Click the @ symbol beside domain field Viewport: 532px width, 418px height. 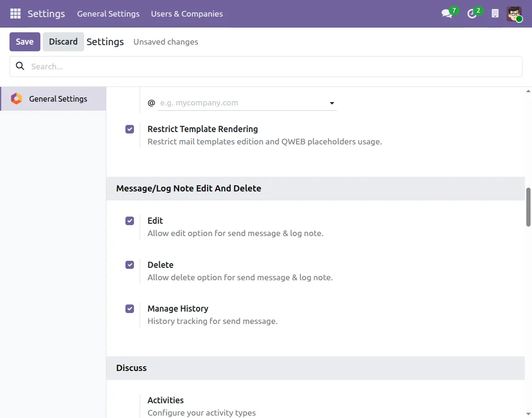click(151, 103)
